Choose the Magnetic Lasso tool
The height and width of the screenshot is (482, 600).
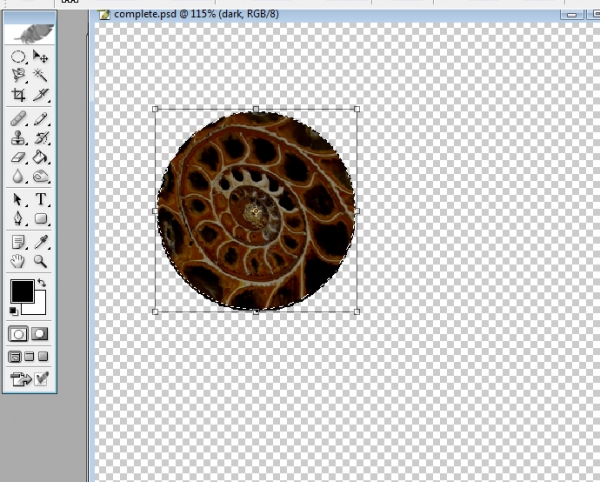pos(18,75)
